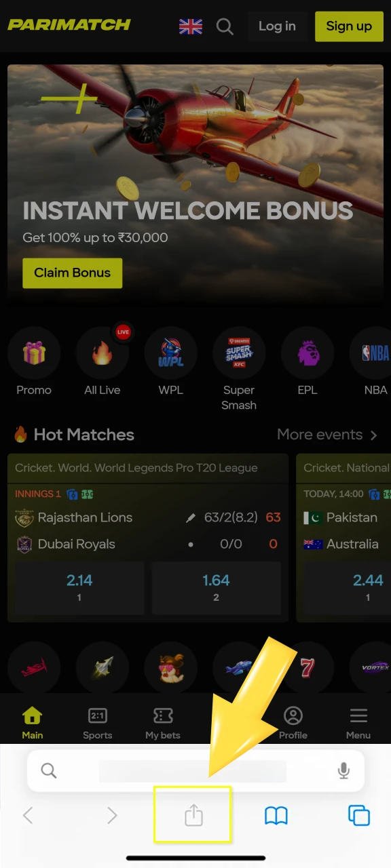This screenshot has width=391, height=868.
Task: Open the Promo gift icon
Action: [34, 353]
